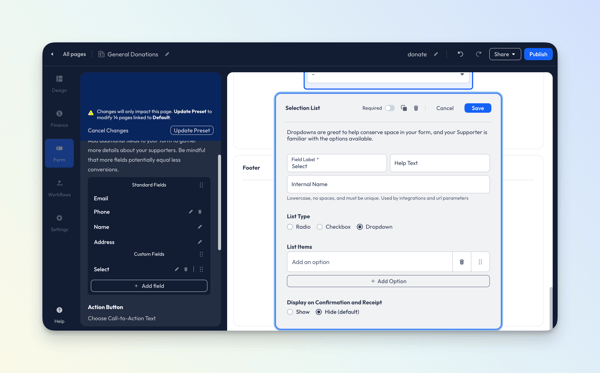Select the Email standard field
Image resolution: width=600 pixels, height=373 pixels.
pos(101,199)
